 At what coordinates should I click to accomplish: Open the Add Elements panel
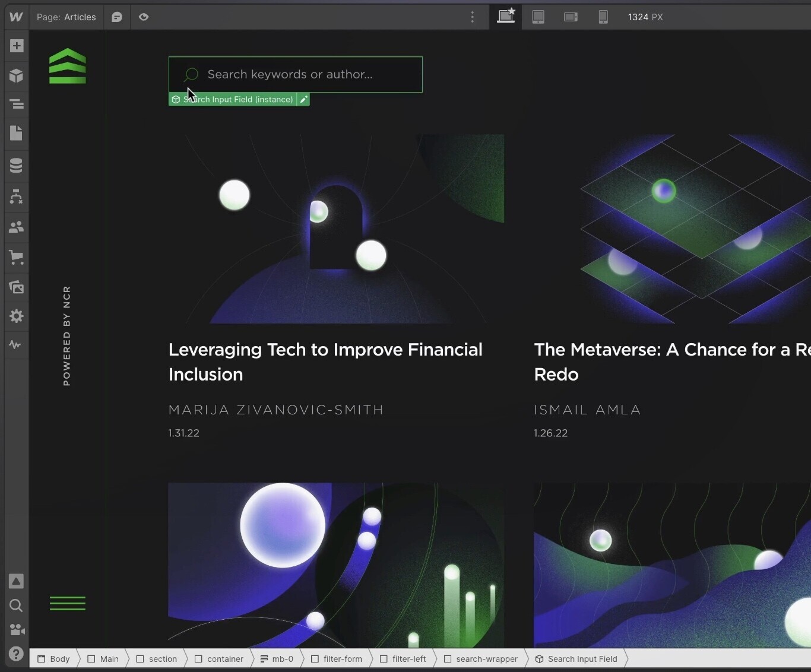click(x=16, y=46)
